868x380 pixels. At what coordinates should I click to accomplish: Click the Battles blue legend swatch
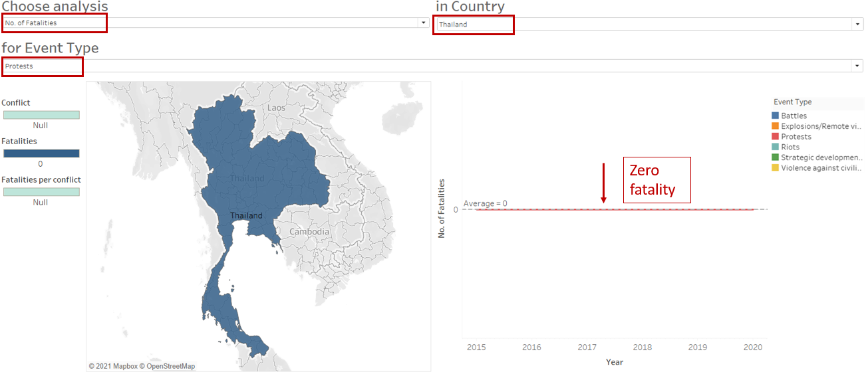pyautogui.click(x=776, y=116)
